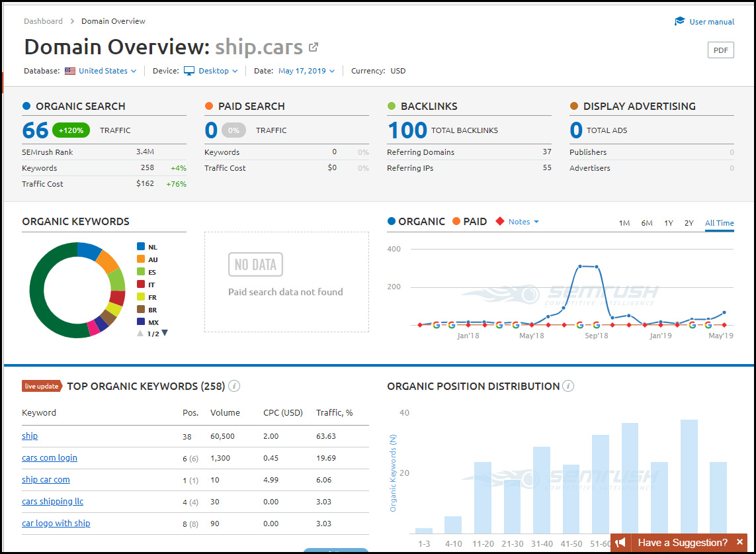756x554 pixels.
Task: Open the May 17, 2019 date picker
Action: (x=306, y=71)
